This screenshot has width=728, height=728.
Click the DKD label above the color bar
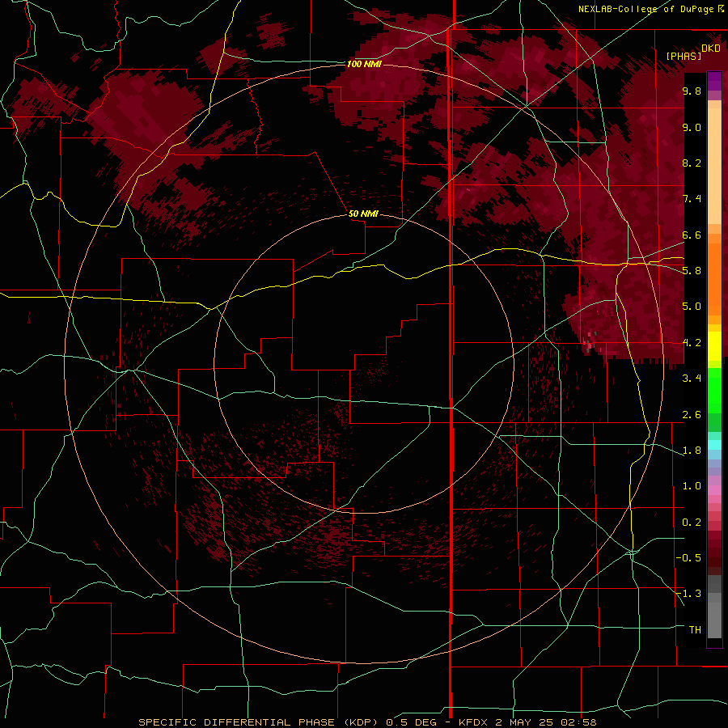click(x=711, y=49)
